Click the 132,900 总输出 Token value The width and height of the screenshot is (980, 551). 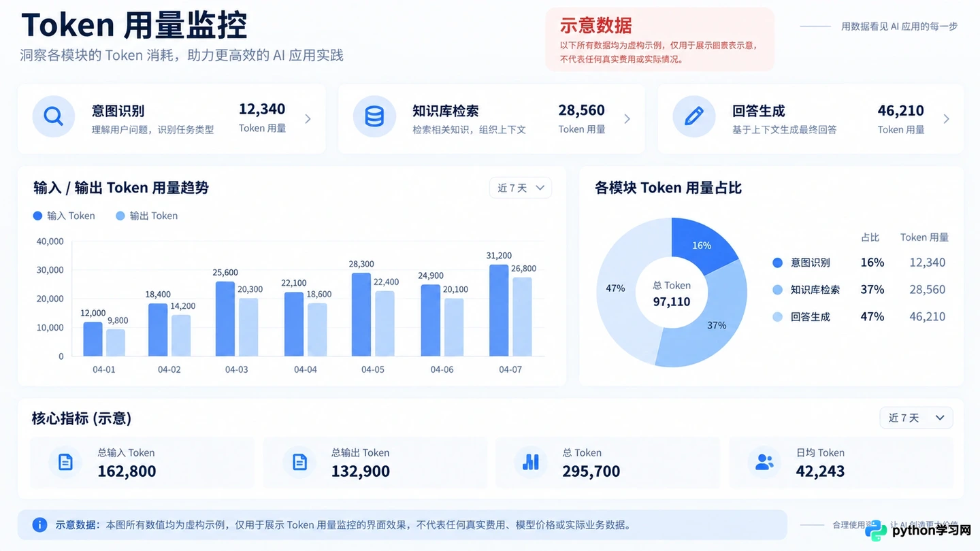point(361,471)
